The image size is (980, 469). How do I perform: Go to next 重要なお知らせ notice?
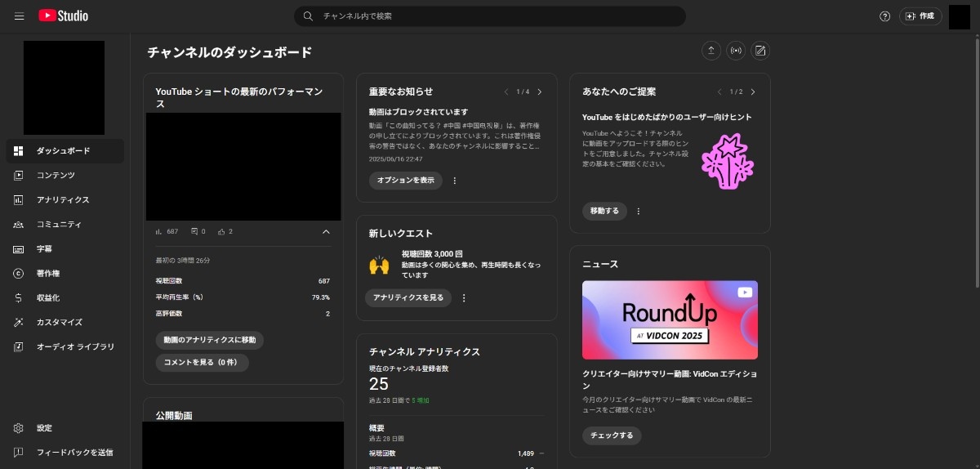540,92
